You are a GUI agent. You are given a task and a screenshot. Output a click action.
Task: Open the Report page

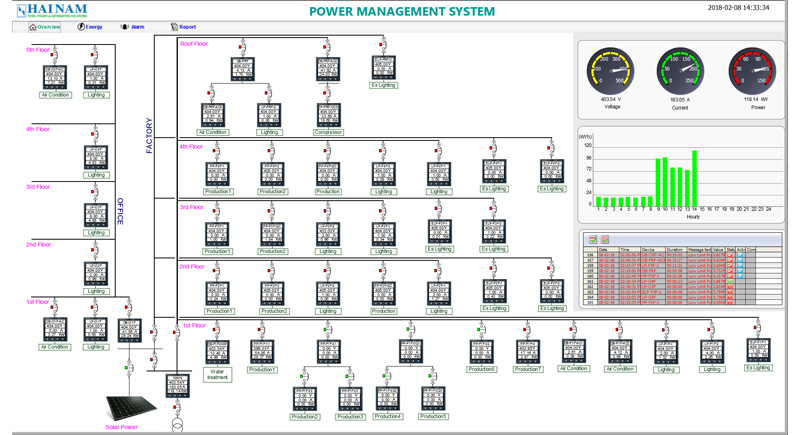182,27
